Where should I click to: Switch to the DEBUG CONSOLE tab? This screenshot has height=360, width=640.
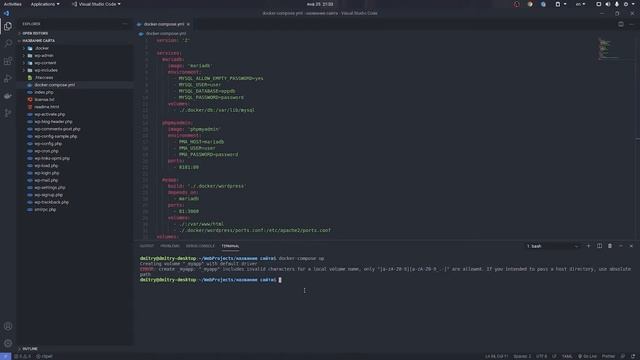pos(200,246)
